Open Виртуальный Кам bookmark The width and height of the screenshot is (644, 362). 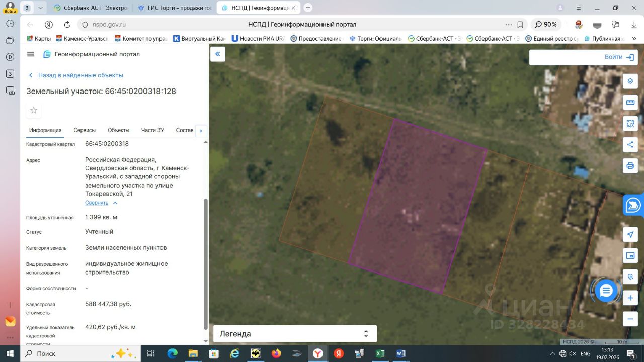tap(199, 38)
